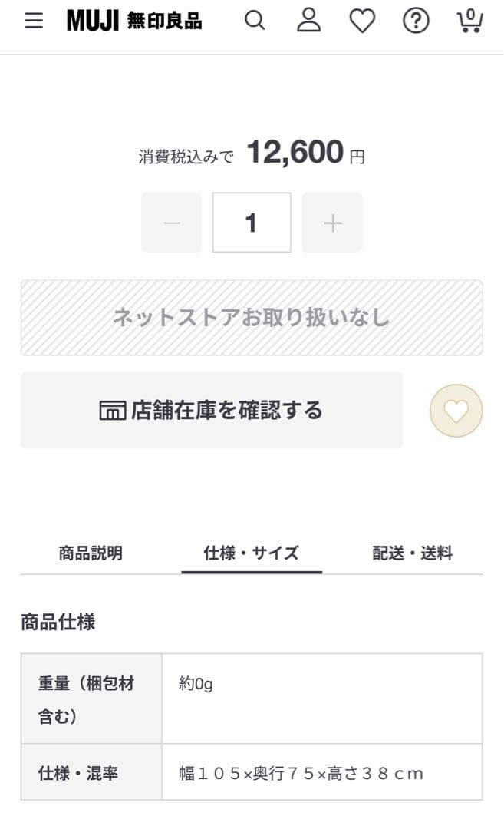
Task: Decrease quantity with the minus control
Action: (x=171, y=223)
